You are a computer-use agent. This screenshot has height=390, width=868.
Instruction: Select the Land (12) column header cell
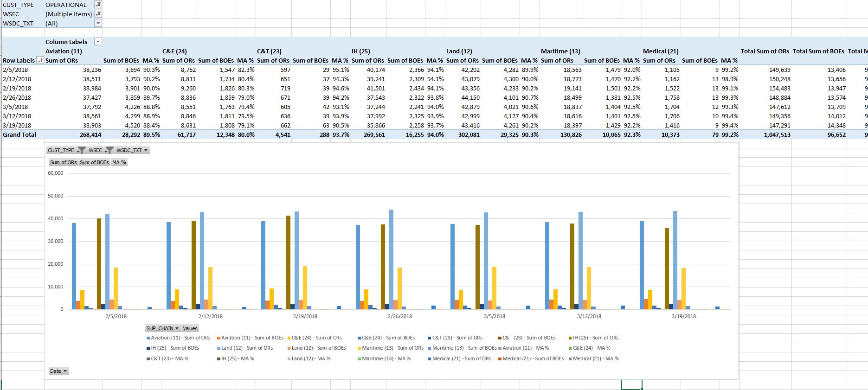pyautogui.click(x=459, y=51)
